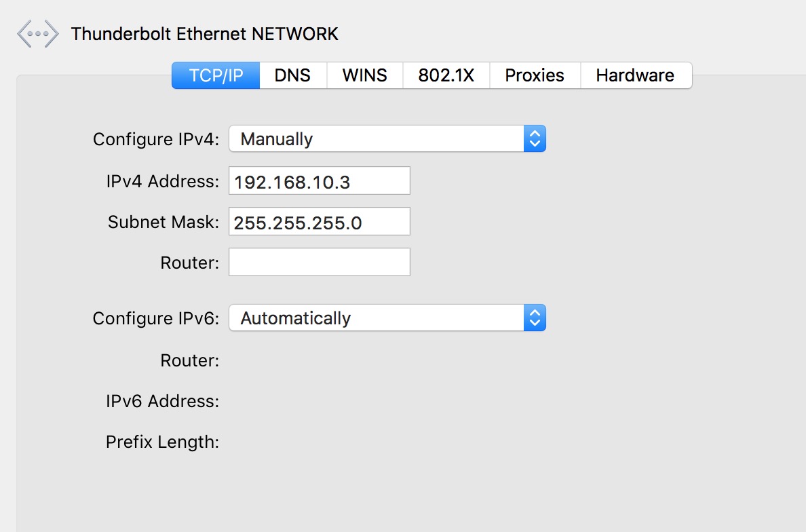Click the Configure IPv4 label
The image size is (806, 532).
tap(156, 139)
